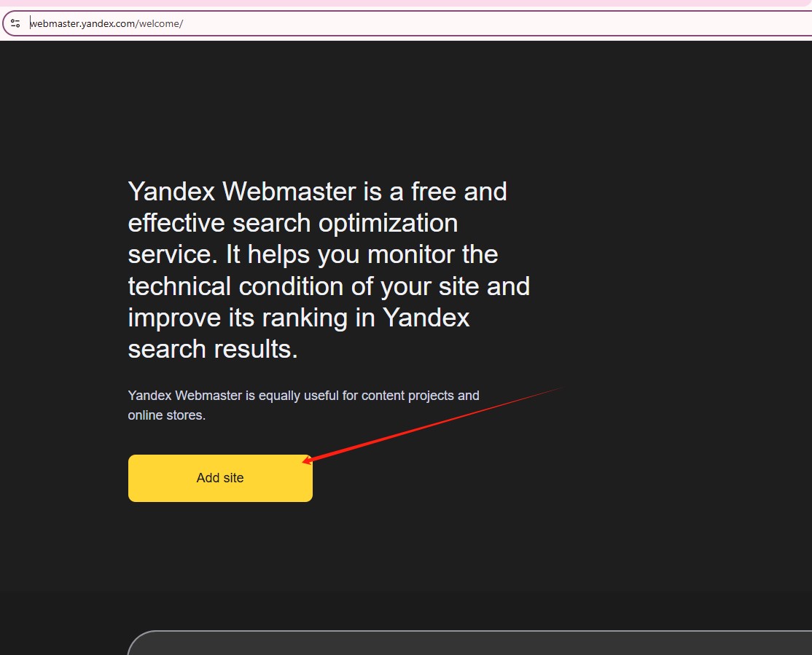This screenshot has height=655, width=812.
Task: Click the /welcome/ path in the address bar
Action: [x=160, y=23]
